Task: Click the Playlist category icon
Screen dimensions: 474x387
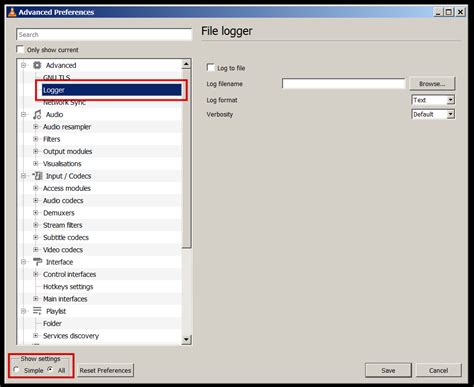Action: (37, 311)
